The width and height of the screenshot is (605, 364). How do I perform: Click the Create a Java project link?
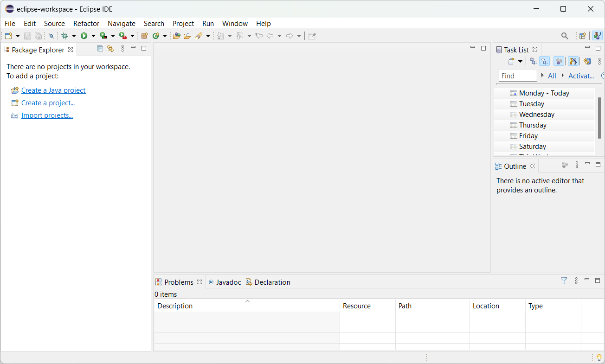pyautogui.click(x=53, y=90)
